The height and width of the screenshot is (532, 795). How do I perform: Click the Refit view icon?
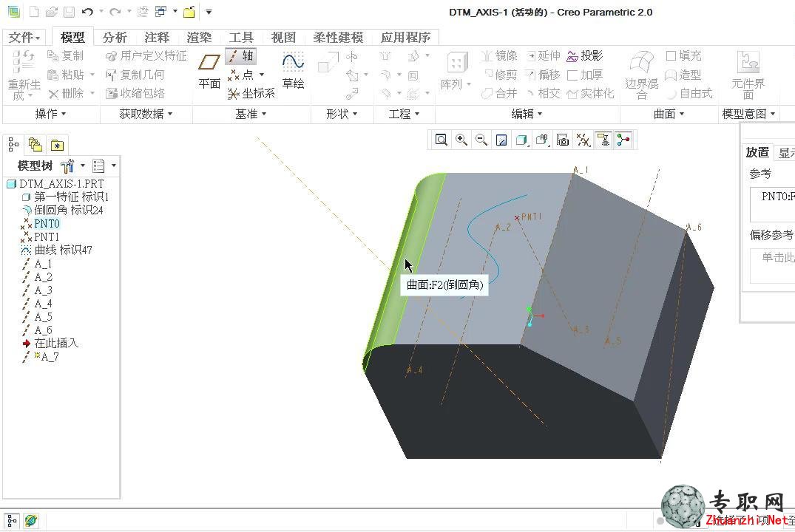click(x=441, y=140)
